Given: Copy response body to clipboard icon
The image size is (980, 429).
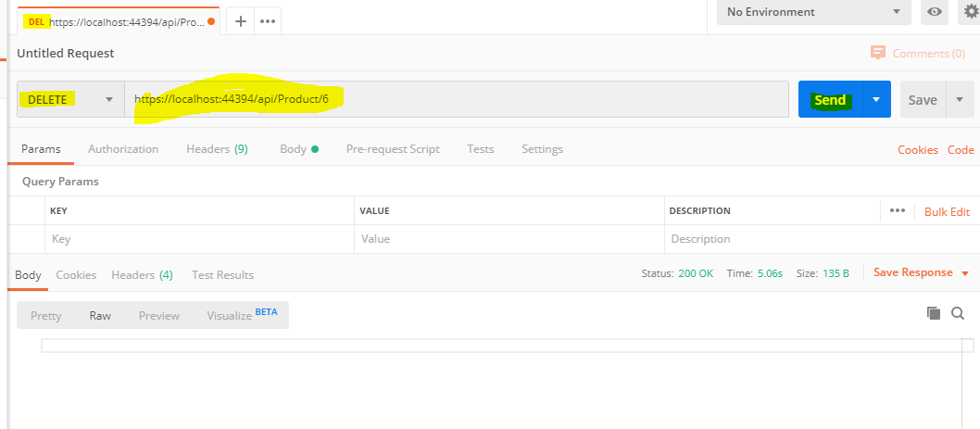Looking at the screenshot, I should 933,313.
